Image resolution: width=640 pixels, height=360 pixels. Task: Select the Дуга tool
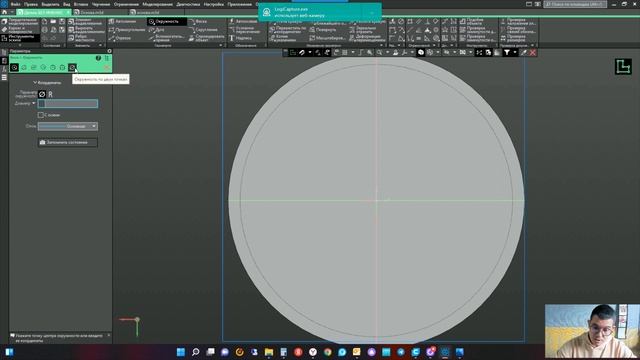coord(157,30)
